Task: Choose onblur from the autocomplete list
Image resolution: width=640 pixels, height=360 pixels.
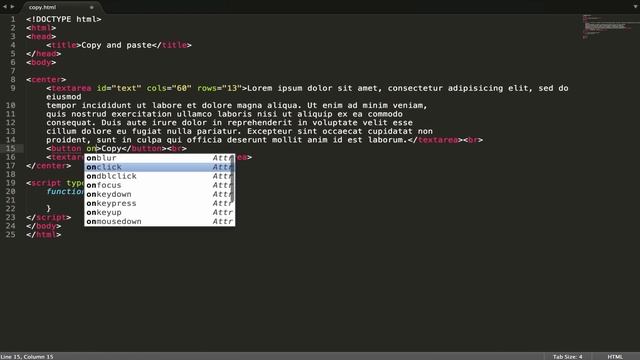Action: [160, 158]
